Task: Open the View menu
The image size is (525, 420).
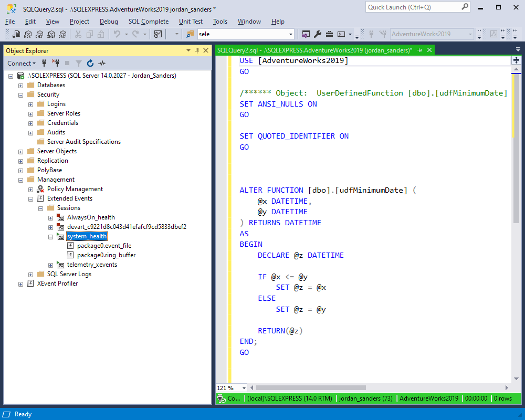Action: coord(52,22)
